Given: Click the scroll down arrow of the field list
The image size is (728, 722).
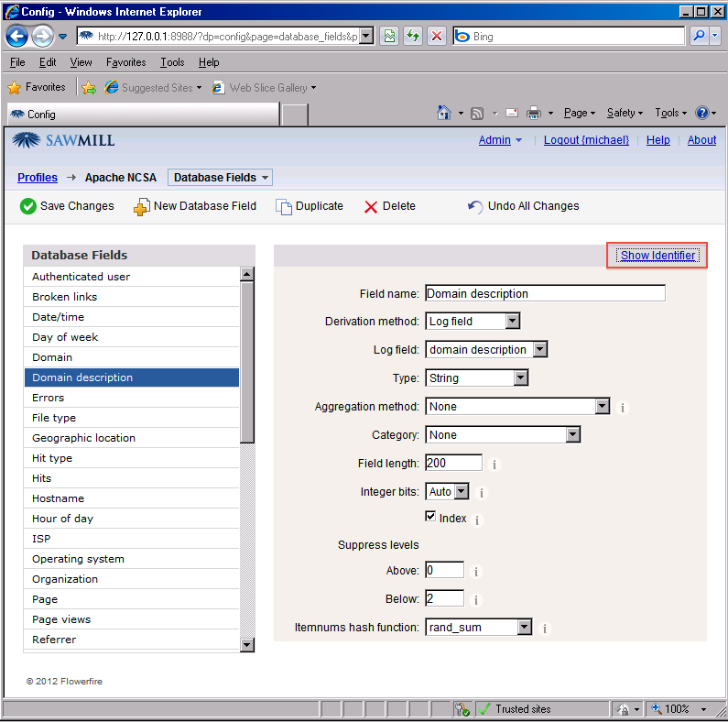Looking at the screenshot, I should (x=247, y=644).
